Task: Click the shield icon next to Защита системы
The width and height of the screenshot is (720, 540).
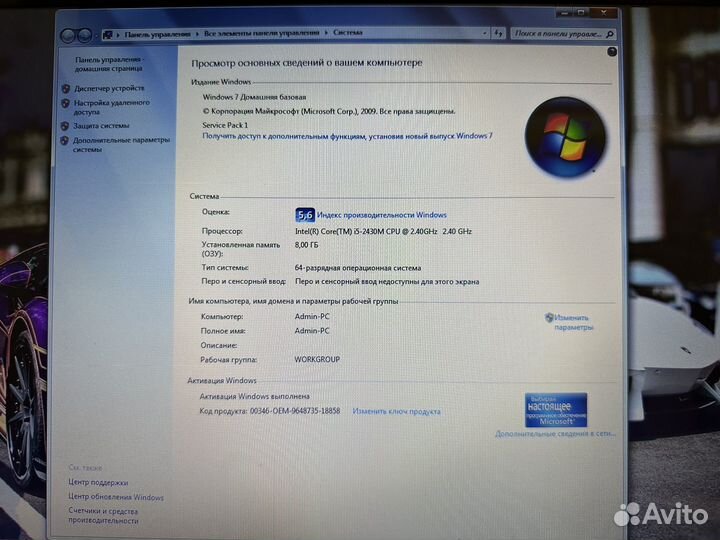Action: click(65, 126)
